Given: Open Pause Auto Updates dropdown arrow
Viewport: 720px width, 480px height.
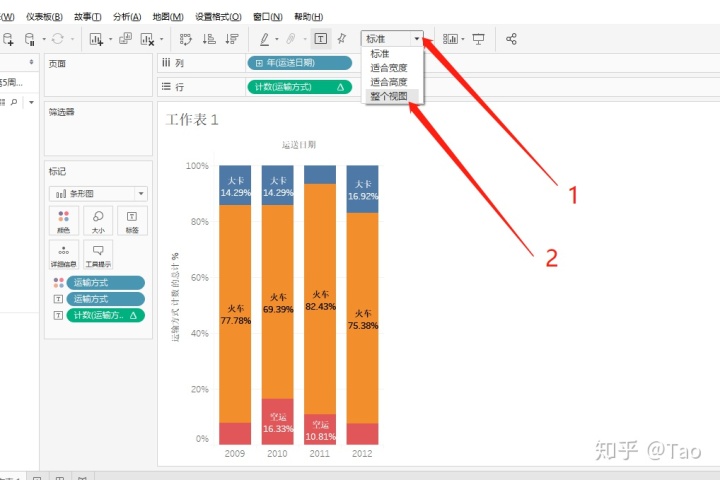Looking at the screenshot, I should point(44,40).
